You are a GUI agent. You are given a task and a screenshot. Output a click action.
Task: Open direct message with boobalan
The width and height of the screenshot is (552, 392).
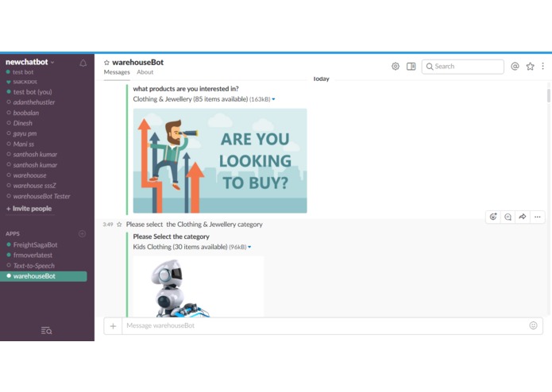26,113
